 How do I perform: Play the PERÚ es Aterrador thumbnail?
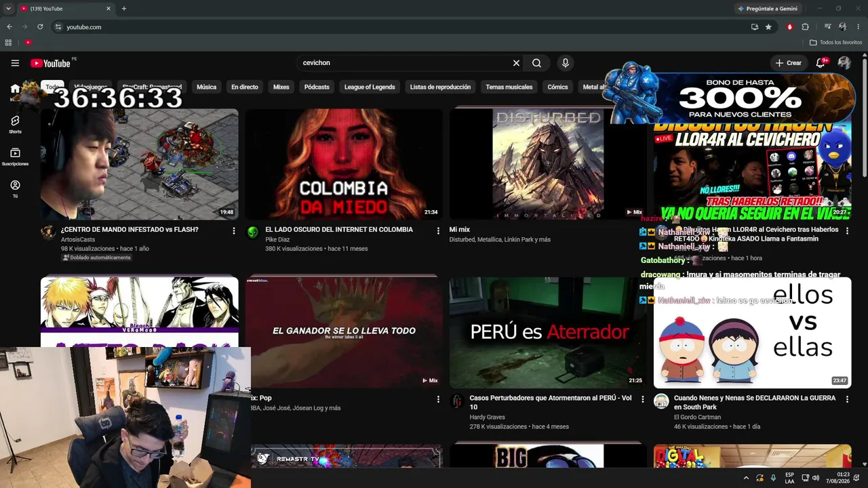548,332
